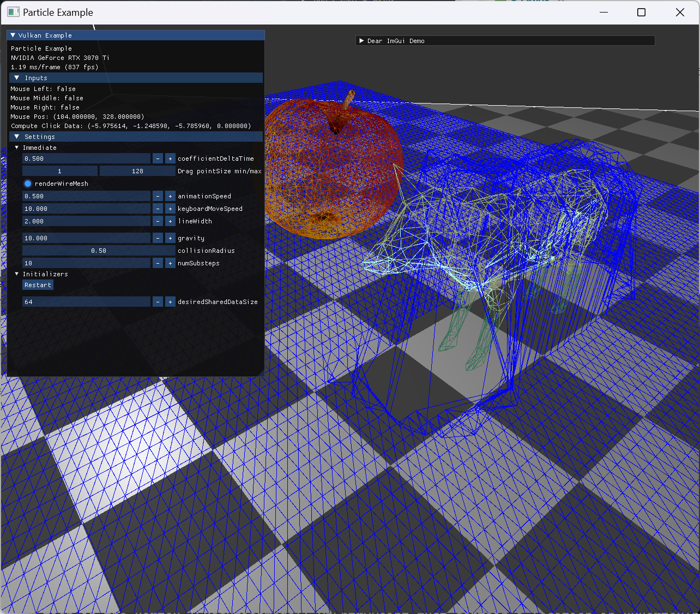Image resolution: width=700 pixels, height=614 pixels.
Task: Click the keyboardMoveSpeed value field
Action: point(86,209)
